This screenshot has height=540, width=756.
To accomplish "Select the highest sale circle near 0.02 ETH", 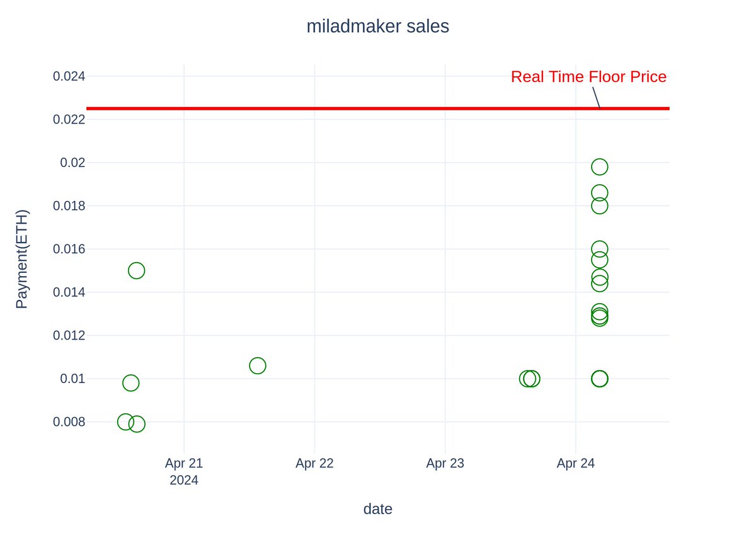I will pyautogui.click(x=600, y=167).
